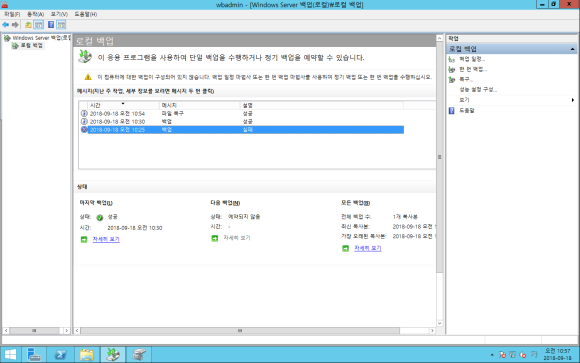Open File Explorer from the taskbar
Image resolution: width=580 pixels, height=363 pixels.
[x=87, y=354]
